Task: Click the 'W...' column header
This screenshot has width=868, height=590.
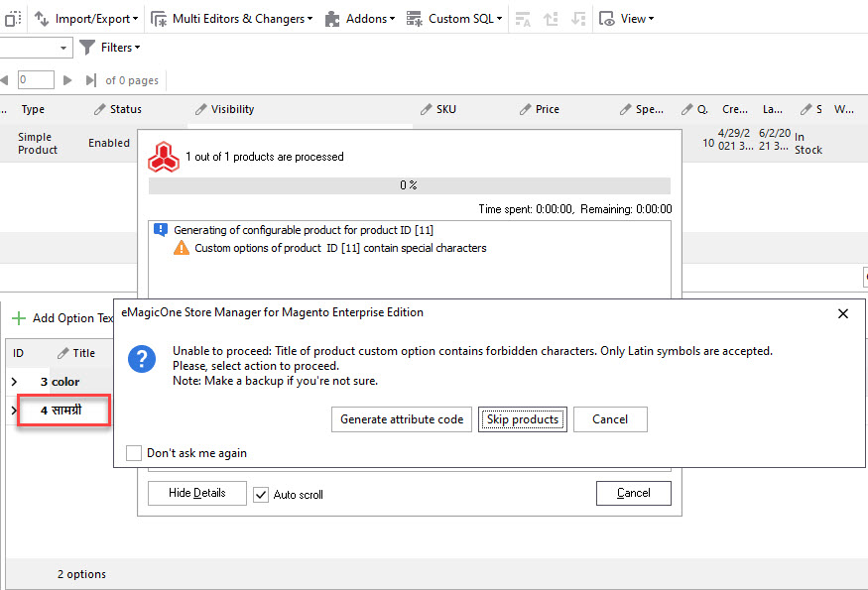Action: 843,110
